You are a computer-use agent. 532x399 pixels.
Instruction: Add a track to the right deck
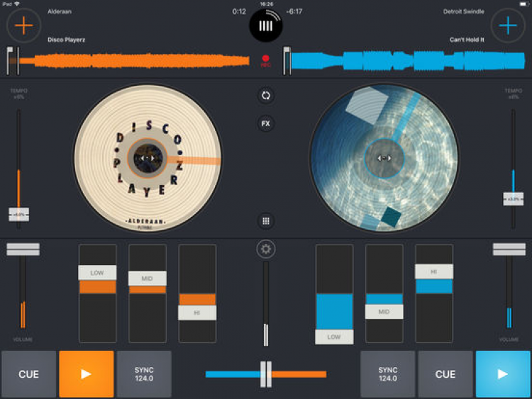508,26
